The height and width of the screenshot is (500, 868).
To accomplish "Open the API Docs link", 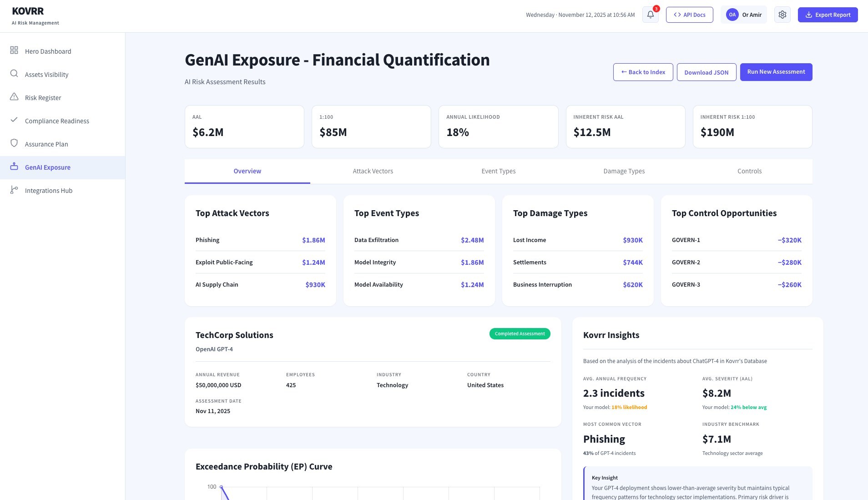I will click(689, 15).
